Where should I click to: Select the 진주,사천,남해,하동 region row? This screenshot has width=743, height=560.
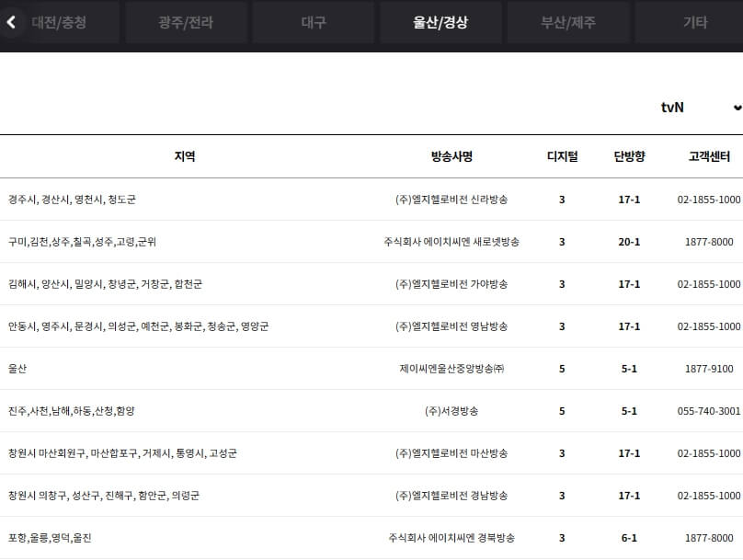[x=371, y=411]
